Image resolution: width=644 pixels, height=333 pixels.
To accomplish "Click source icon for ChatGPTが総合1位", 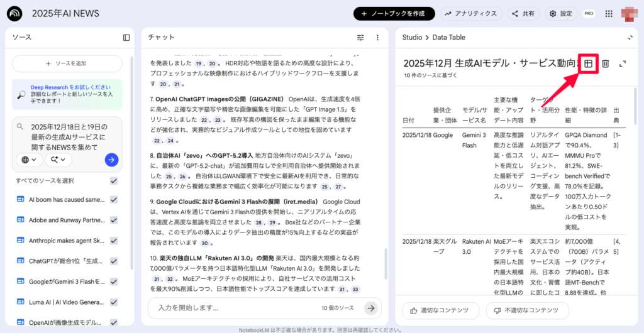I will [21, 261].
